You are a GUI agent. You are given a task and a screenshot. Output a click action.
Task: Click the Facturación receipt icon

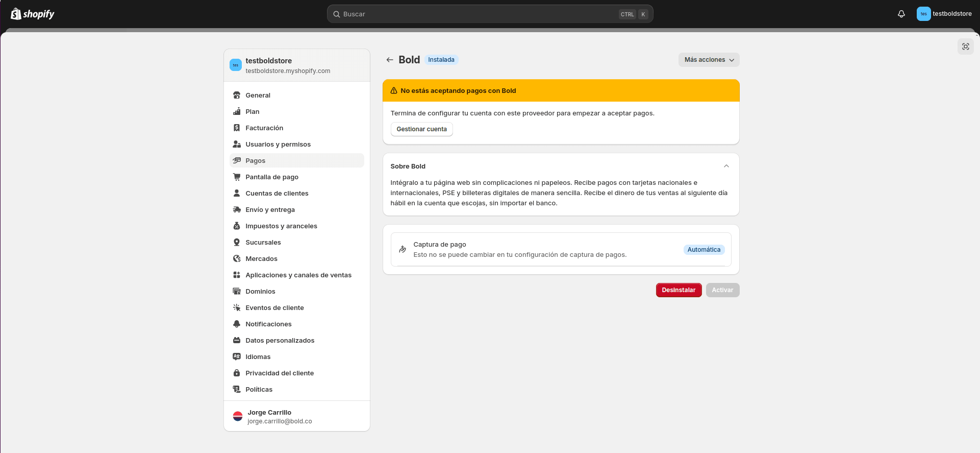click(237, 128)
